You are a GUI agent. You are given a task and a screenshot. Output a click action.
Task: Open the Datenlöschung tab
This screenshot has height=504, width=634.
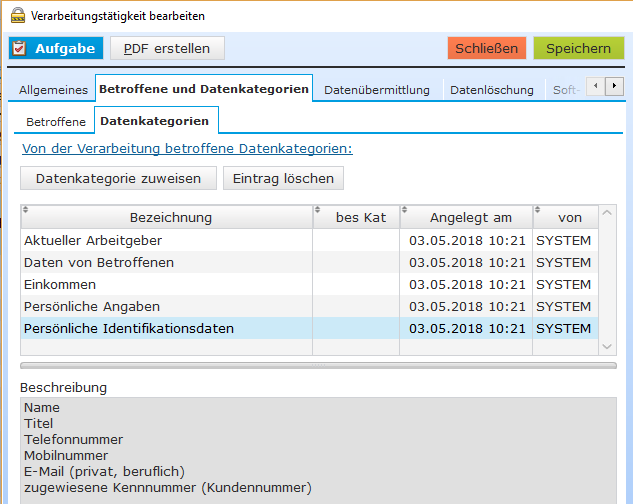492,89
